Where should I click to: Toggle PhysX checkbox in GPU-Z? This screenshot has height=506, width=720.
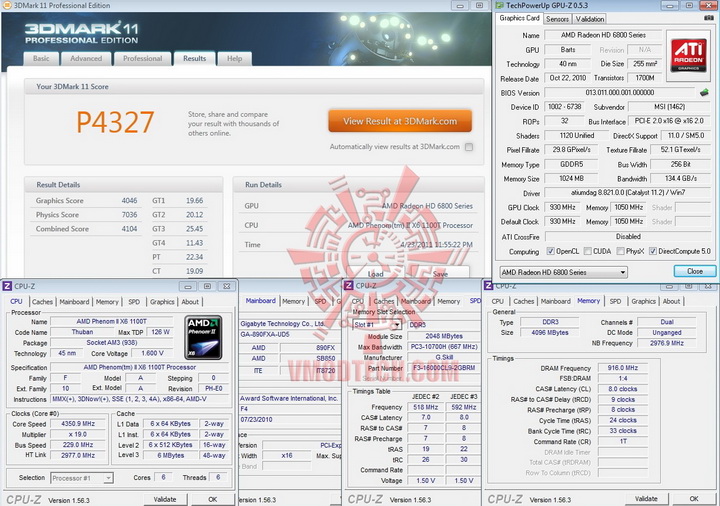coord(620,251)
